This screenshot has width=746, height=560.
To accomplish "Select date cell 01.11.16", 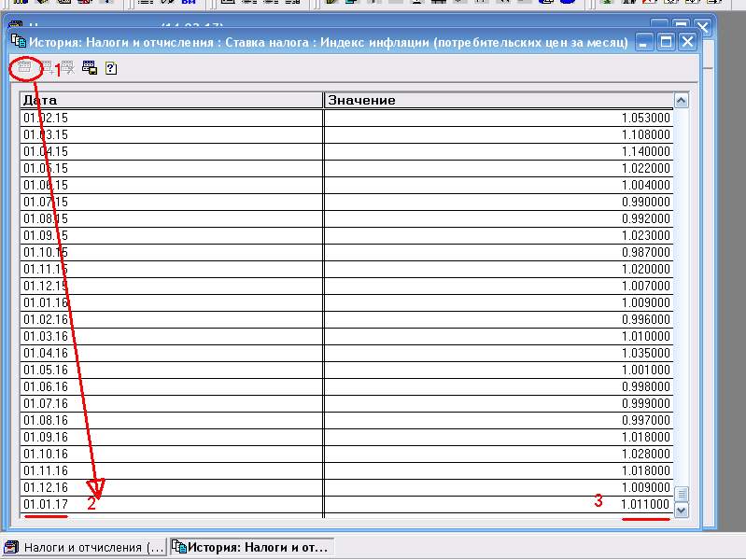I will point(171,470).
